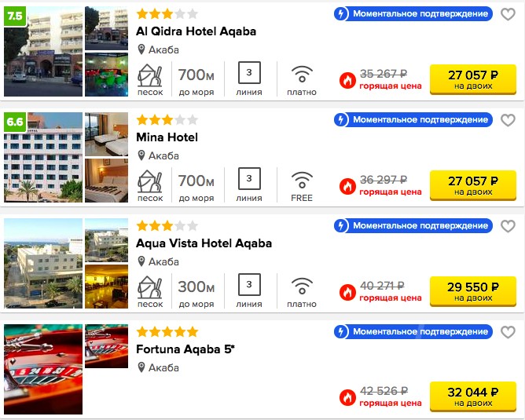Book Fortuna Aqaba for 32 044 ₽
The width and height of the screenshot is (525, 420).
473,396
